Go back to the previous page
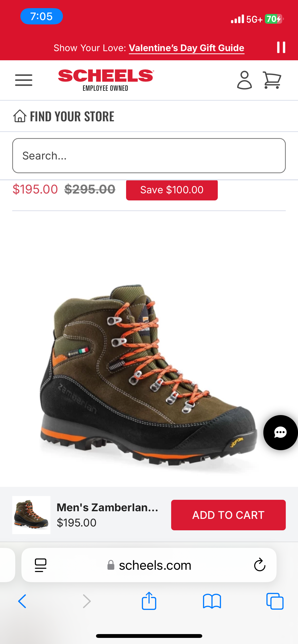This screenshot has width=298, height=644. (x=22, y=601)
